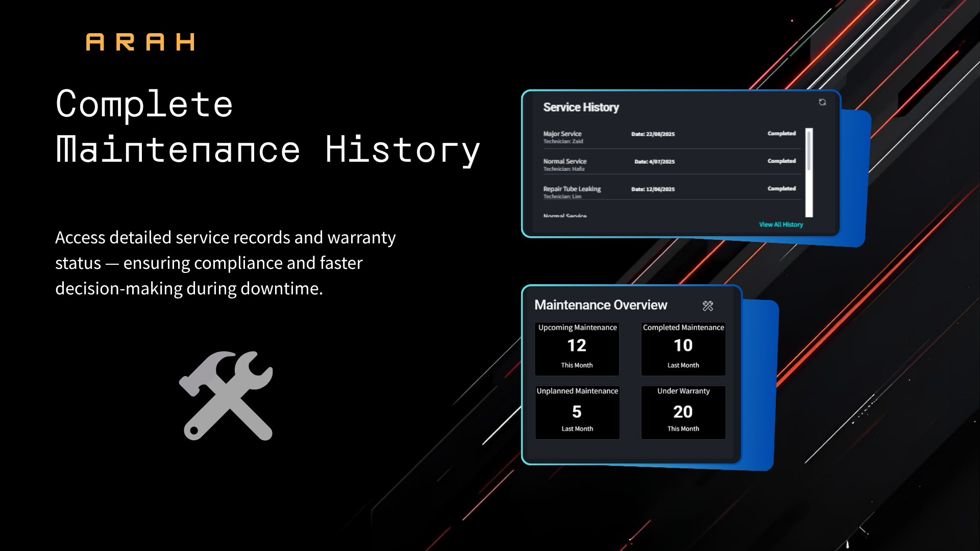Click the ARAH logo
This screenshot has width=980, height=551.
click(141, 42)
